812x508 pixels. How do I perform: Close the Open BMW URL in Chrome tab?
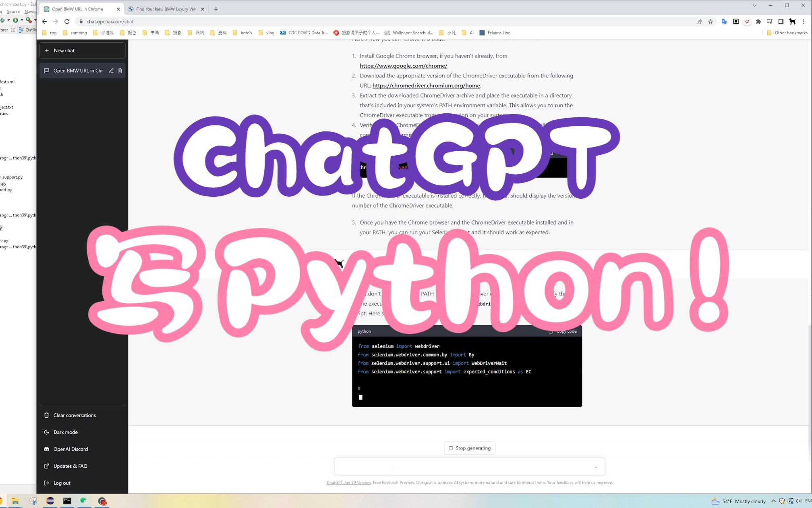coord(118,9)
